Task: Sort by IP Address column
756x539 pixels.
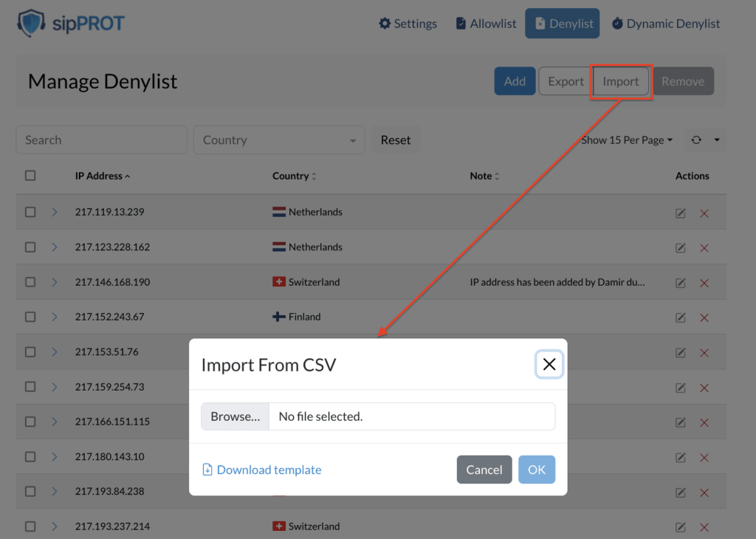Action: click(x=103, y=176)
